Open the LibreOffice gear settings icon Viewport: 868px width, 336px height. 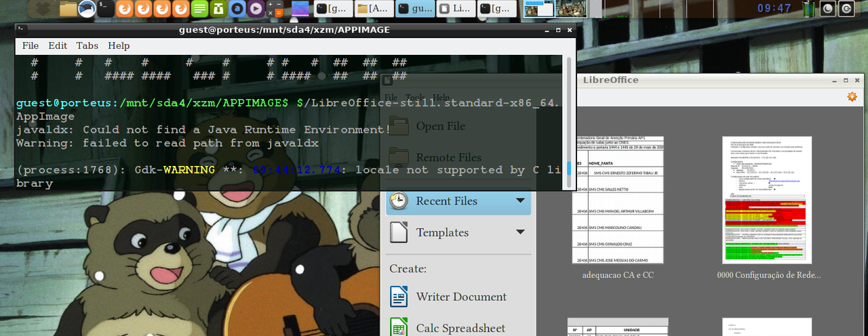coord(852,97)
